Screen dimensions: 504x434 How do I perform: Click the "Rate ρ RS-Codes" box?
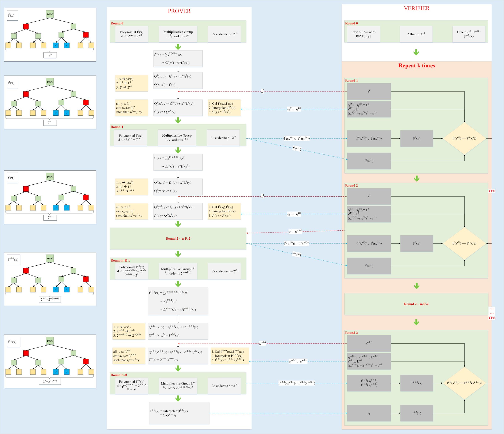click(364, 34)
